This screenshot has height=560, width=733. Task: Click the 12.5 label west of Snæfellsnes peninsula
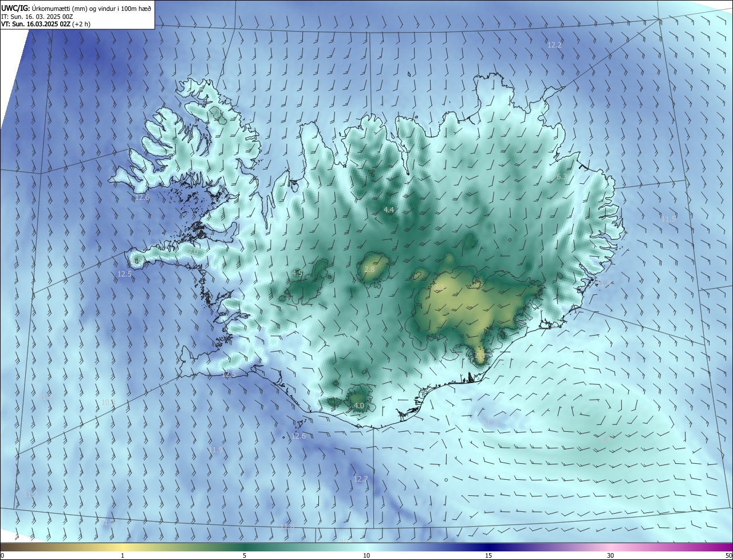[x=124, y=274]
